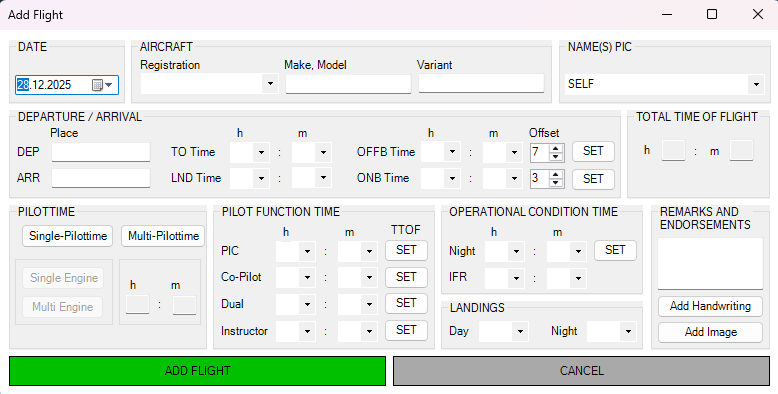Open the Dual hours dropdown
This screenshot has height=394, width=778.
pos(307,305)
